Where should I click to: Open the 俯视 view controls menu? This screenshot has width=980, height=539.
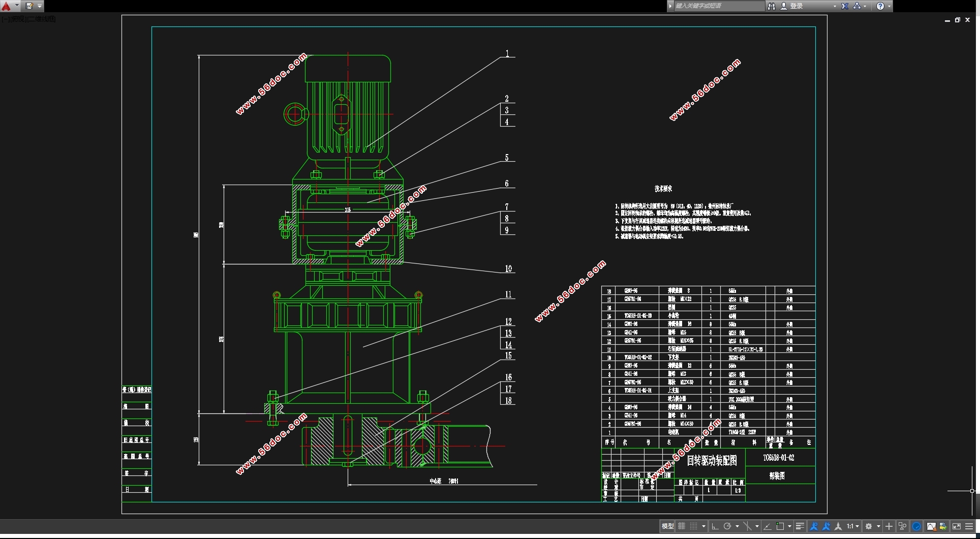coord(19,19)
